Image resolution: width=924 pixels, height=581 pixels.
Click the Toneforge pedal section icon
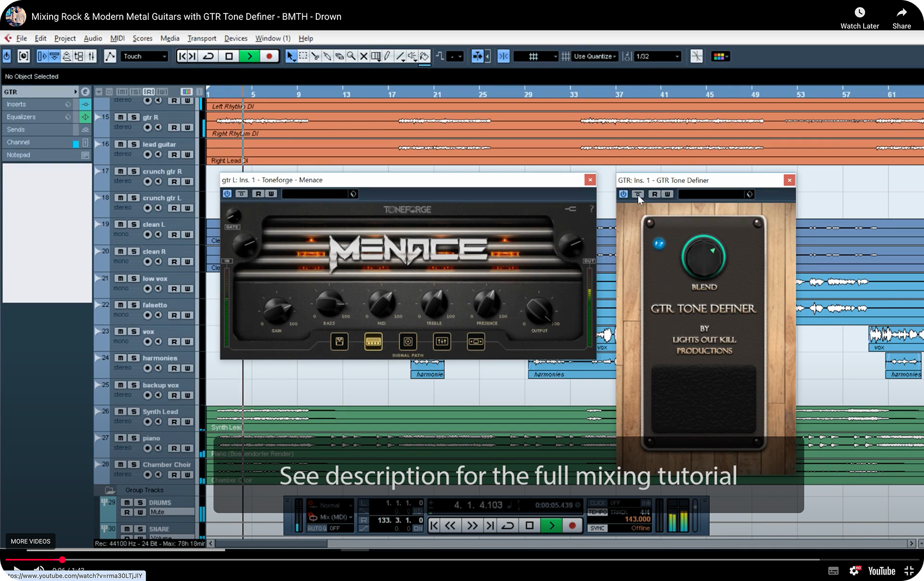pyautogui.click(x=339, y=341)
